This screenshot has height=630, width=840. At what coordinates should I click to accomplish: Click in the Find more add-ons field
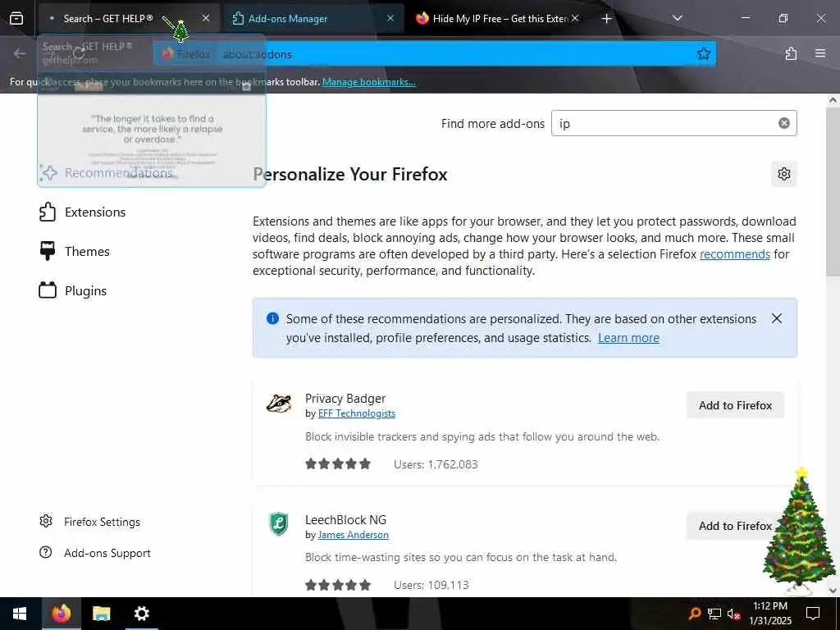click(674, 123)
